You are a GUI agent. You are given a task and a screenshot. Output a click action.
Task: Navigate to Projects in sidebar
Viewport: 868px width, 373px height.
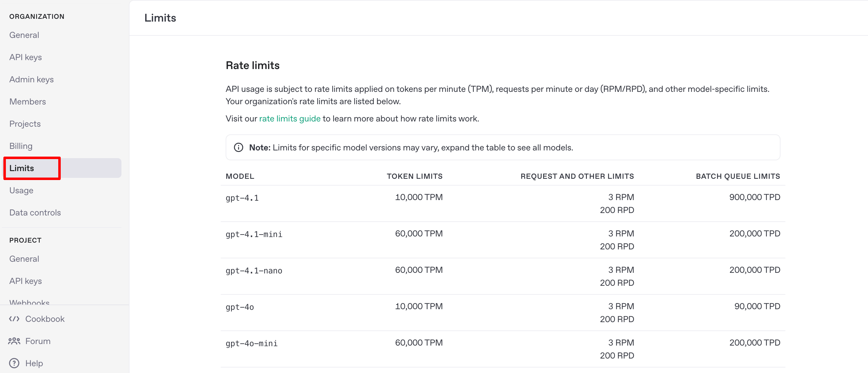[25, 124]
